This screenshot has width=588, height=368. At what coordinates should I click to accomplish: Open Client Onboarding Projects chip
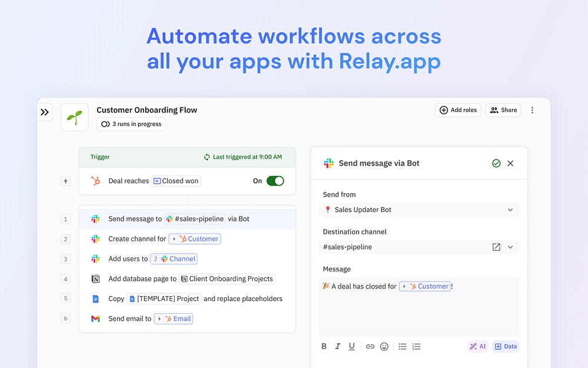(x=227, y=279)
